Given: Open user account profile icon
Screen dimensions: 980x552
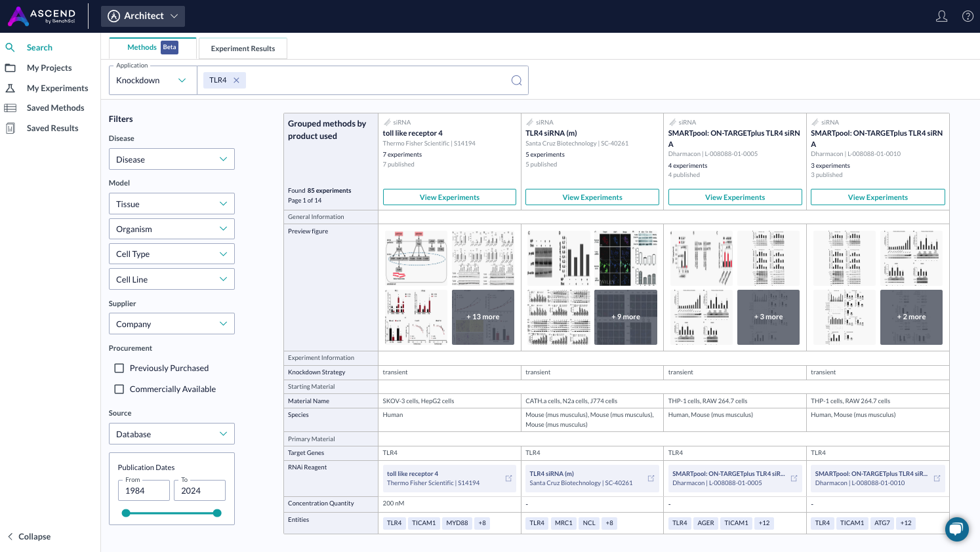Looking at the screenshot, I should coord(941,16).
